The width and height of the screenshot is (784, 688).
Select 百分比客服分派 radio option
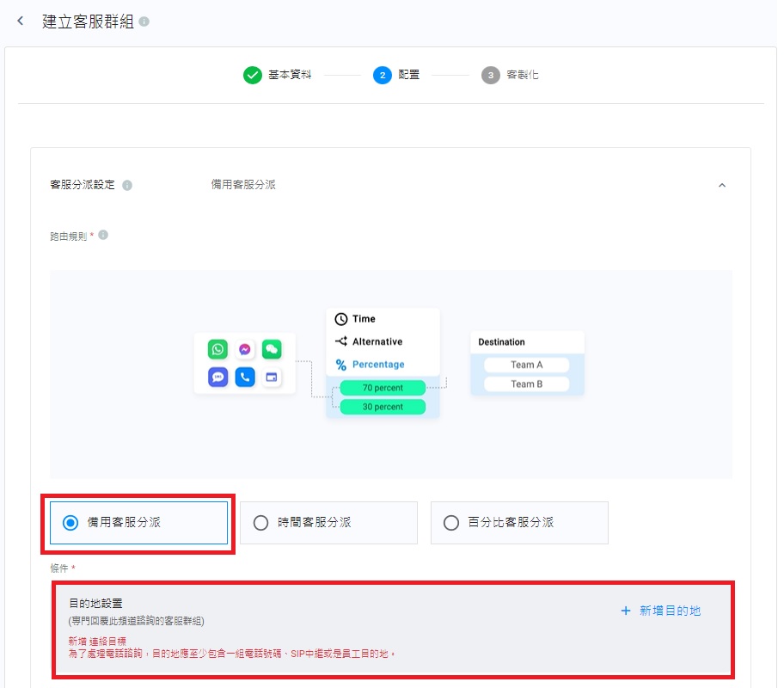tap(519, 522)
